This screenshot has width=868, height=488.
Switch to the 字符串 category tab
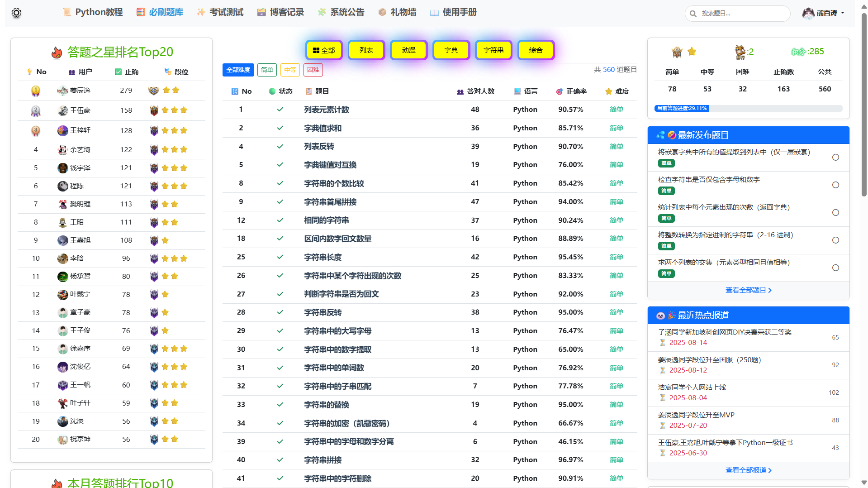pos(493,50)
